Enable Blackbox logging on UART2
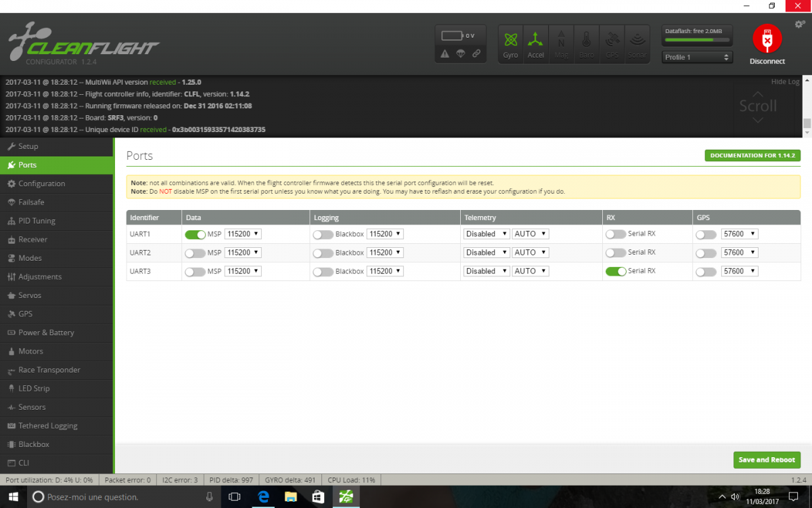The width and height of the screenshot is (812, 508). (x=323, y=253)
